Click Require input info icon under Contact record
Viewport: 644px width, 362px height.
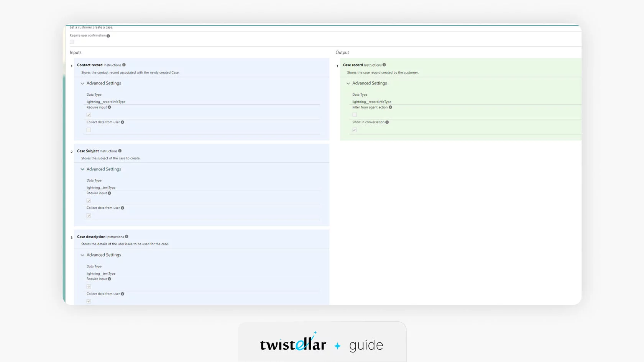click(x=109, y=107)
